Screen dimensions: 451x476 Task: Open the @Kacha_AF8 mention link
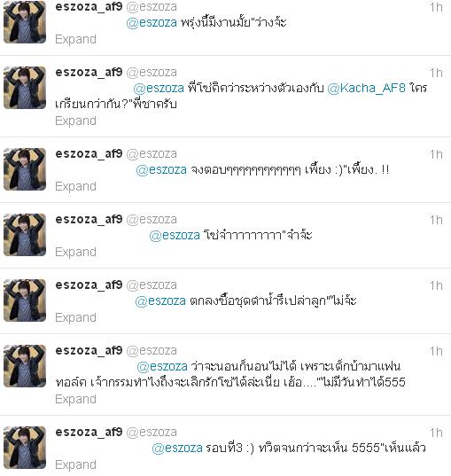point(366,88)
